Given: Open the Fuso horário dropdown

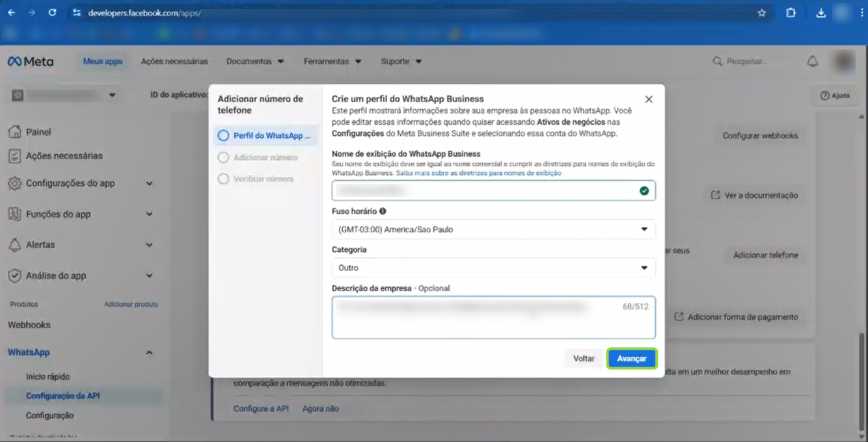Looking at the screenshot, I should pyautogui.click(x=493, y=229).
